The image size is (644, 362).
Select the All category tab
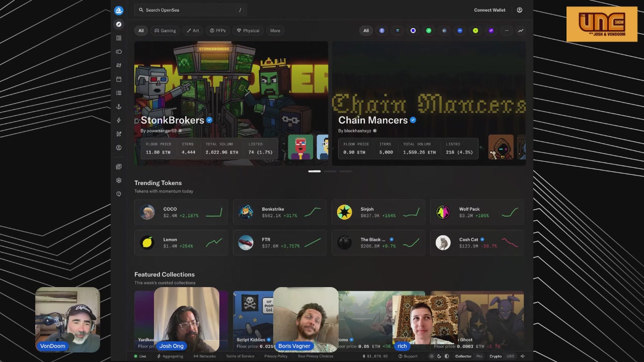141,31
